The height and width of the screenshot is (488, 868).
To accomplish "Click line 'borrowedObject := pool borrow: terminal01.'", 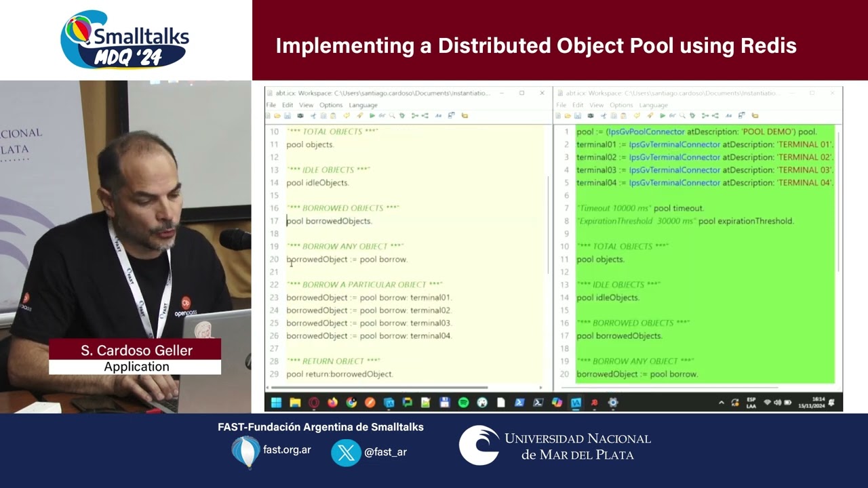I will [x=369, y=298].
